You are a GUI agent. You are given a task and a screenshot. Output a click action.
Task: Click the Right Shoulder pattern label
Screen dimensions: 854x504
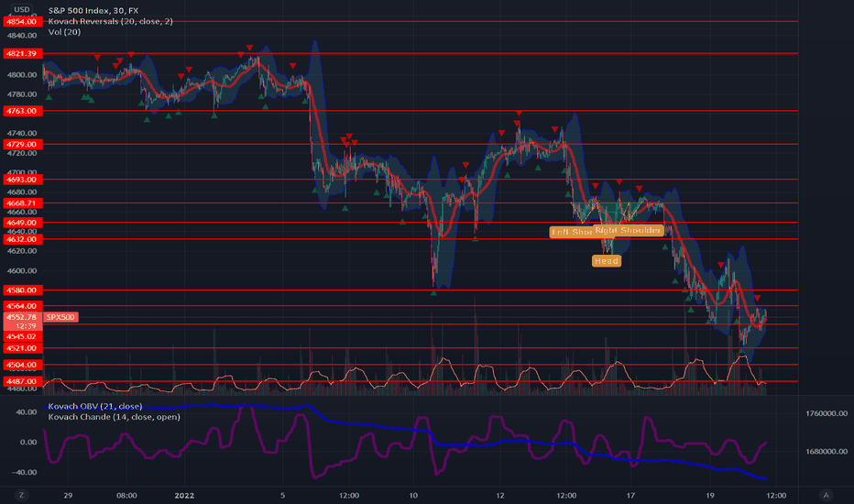(x=628, y=231)
